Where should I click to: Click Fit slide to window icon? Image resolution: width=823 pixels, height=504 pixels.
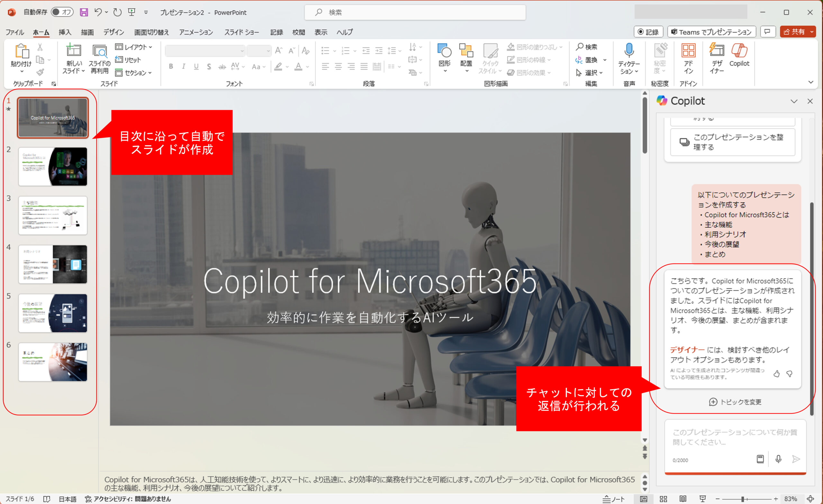click(811, 499)
